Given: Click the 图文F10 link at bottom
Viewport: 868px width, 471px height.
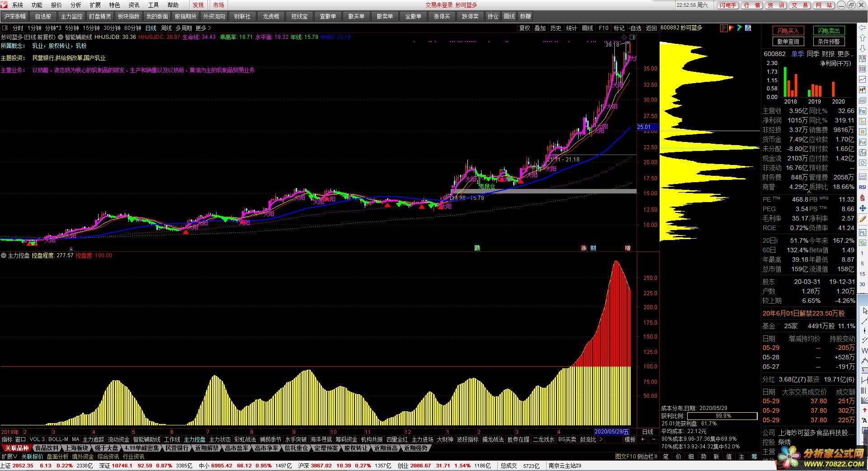Looking at the screenshot, I should (x=626, y=457).
